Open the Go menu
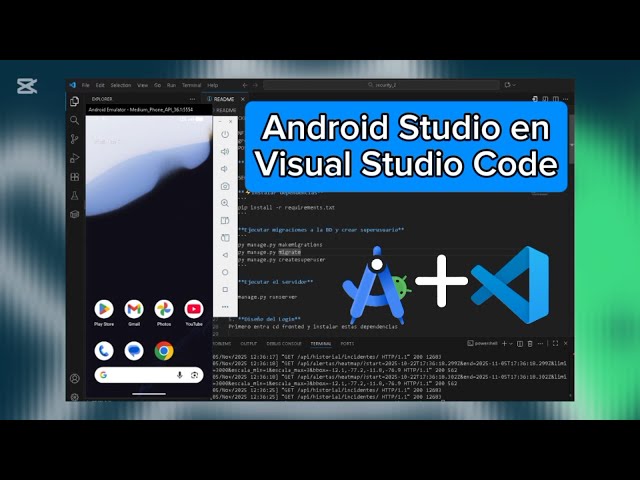The width and height of the screenshot is (640, 480). (158, 85)
